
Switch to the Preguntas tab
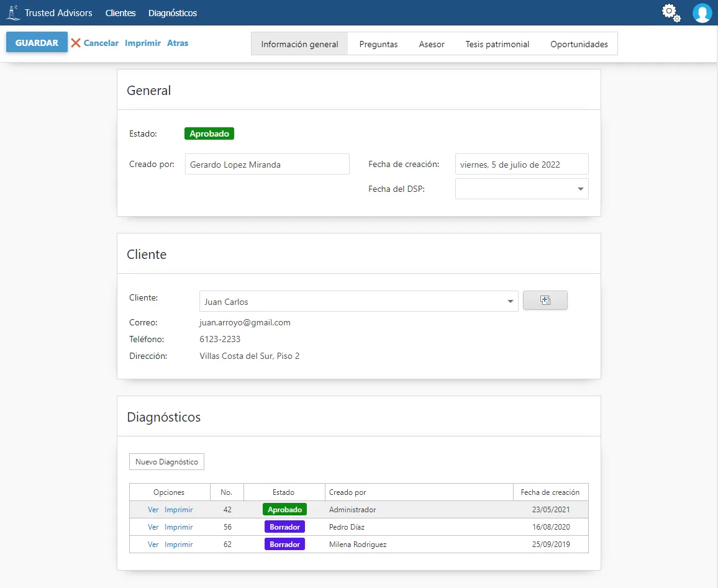[x=378, y=44]
